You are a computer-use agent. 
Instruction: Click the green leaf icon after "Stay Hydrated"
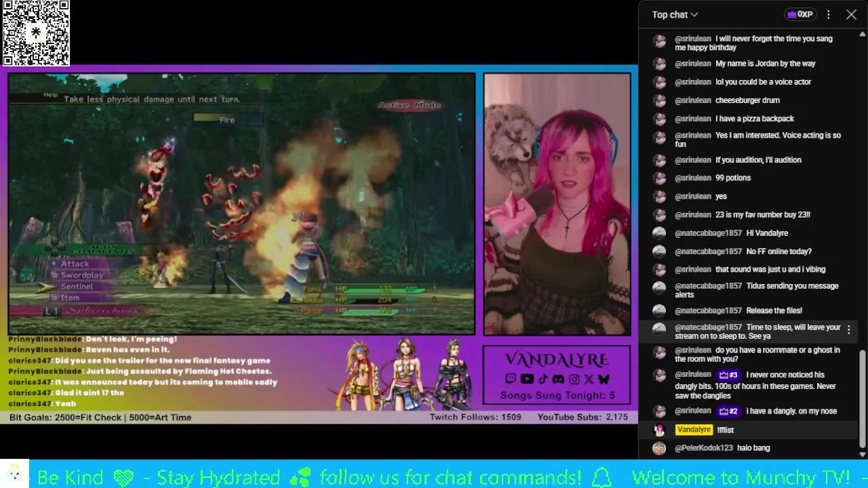click(300, 476)
